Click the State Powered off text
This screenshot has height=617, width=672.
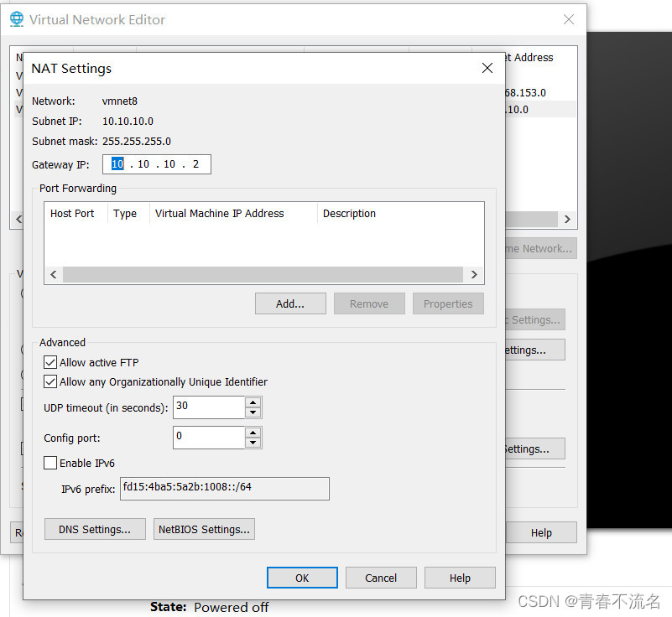(x=209, y=607)
